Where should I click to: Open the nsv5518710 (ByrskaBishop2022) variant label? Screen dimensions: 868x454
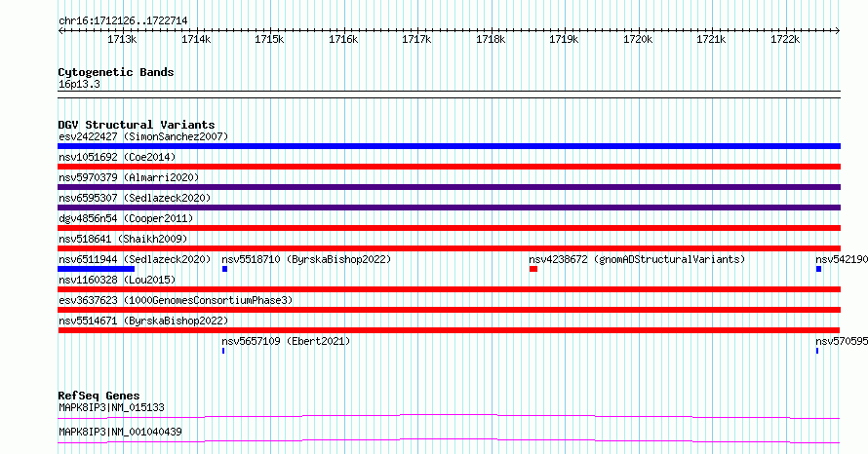point(306,259)
